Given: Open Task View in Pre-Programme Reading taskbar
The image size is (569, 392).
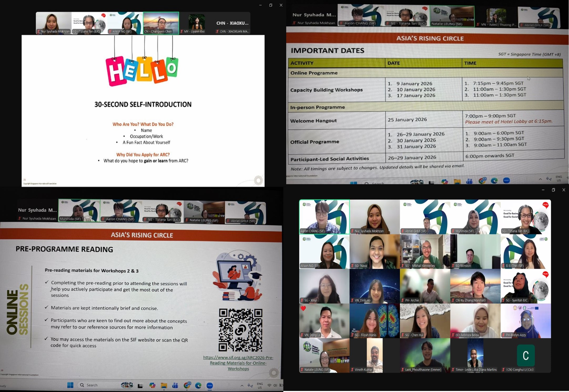Looking at the screenshot, I should 140,386.
